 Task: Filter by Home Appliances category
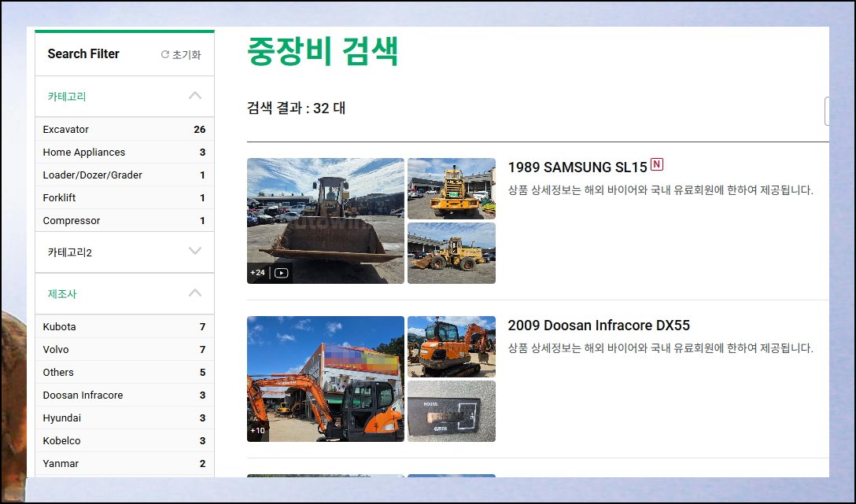point(124,153)
